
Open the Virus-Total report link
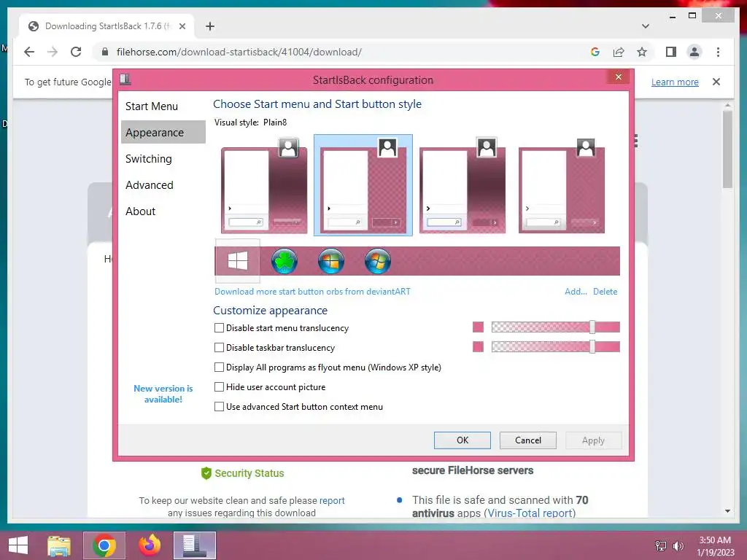point(531,513)
